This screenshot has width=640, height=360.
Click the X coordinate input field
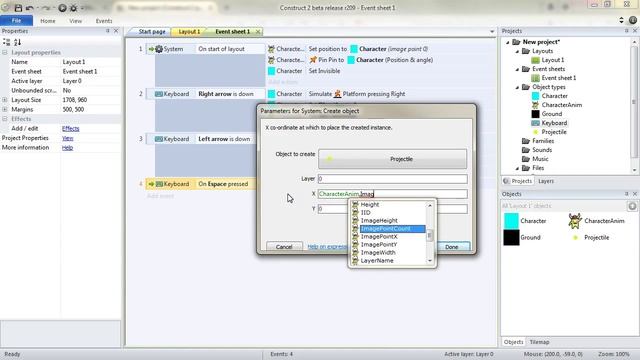click(x=393, y=194)
